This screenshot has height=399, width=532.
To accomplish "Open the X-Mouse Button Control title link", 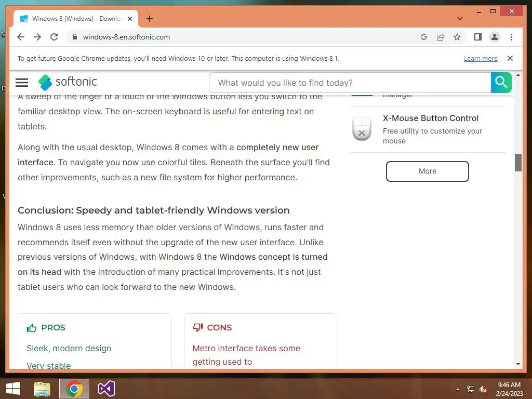I will (431, 118).
